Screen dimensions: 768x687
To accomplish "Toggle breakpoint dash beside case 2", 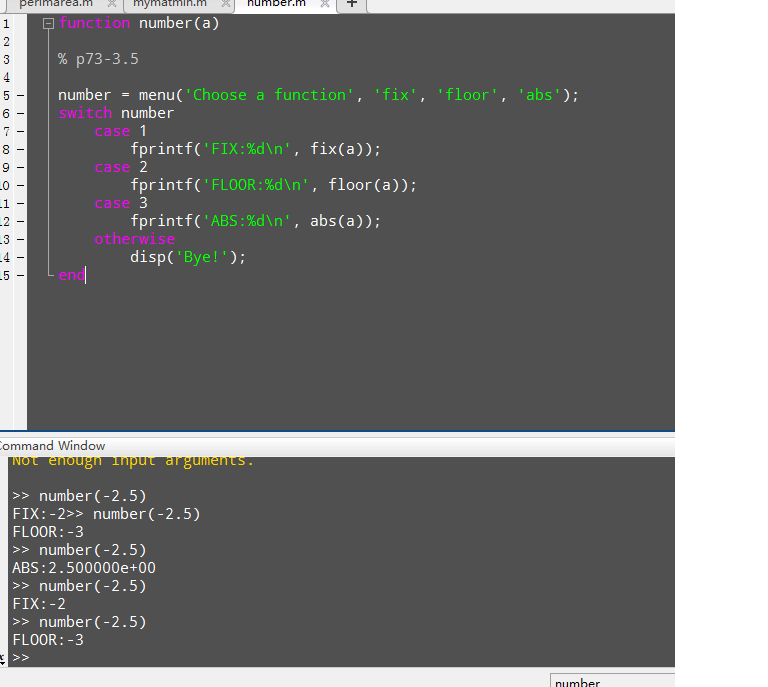I will [x=21, y=167].
